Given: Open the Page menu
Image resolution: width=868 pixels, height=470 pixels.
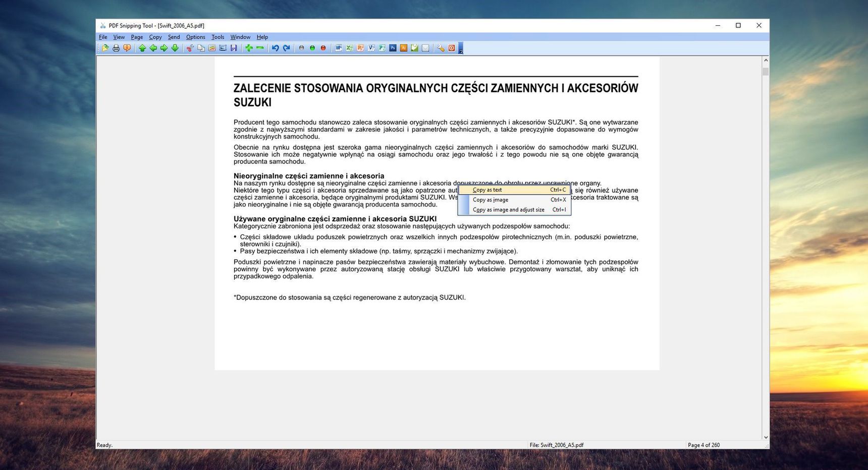Looking at the screenshot, I should (137, 37).
